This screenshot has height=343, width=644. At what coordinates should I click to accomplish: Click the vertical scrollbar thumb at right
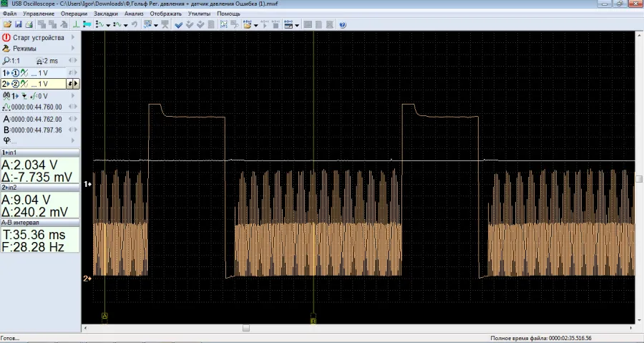point(639,179)
